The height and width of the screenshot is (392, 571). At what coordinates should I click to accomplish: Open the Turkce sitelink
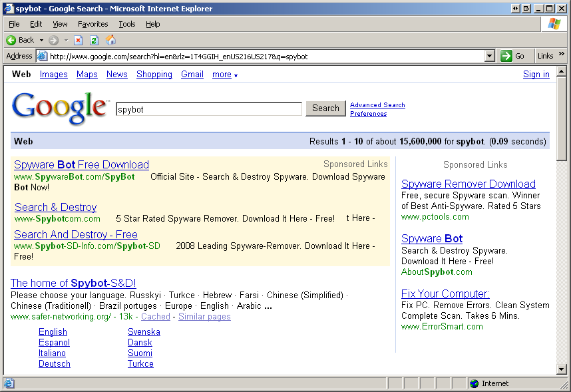[140, 363]
